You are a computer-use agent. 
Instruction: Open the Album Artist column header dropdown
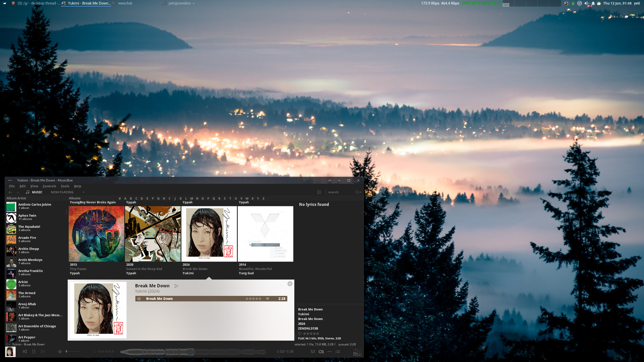point(16,198)
